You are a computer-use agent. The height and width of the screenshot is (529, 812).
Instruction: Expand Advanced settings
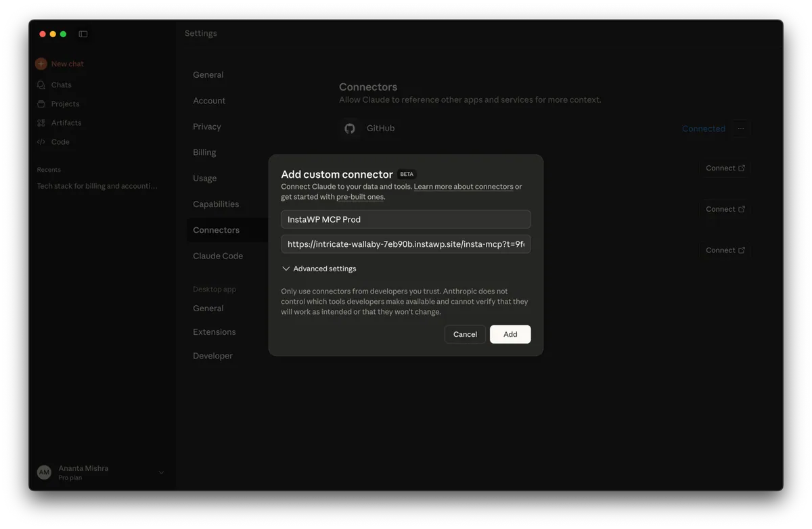click(x=319, y=269)
